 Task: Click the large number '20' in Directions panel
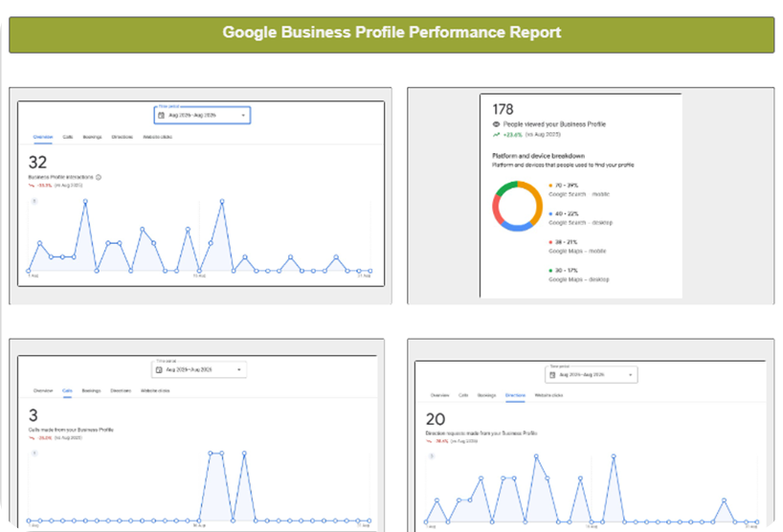435,419
